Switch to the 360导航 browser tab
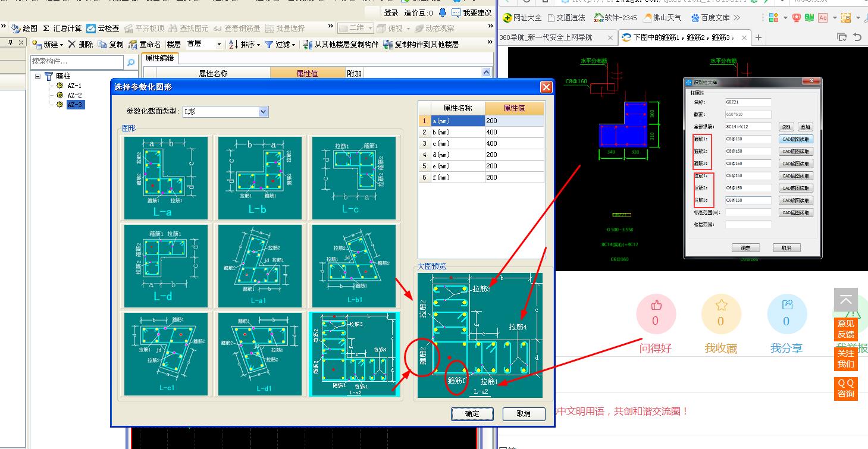The height and width of the screenshot is (449, 868). (556, 37)
